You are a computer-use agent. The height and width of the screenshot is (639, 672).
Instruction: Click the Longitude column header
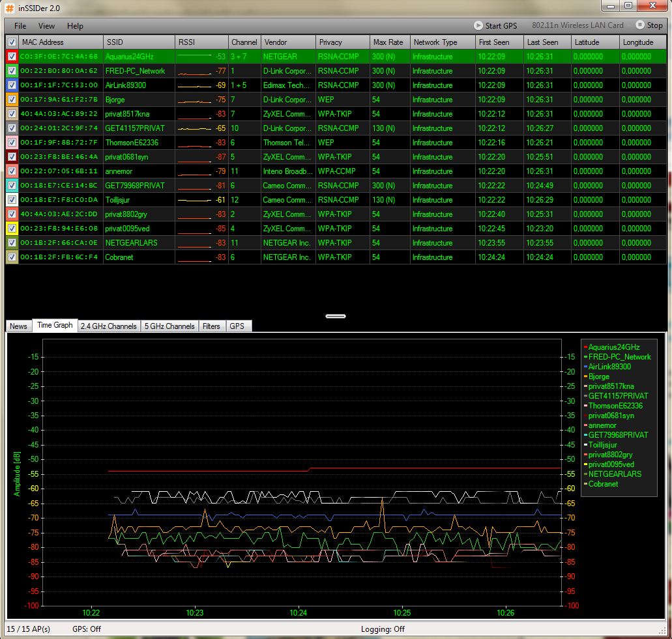(643, 42)
